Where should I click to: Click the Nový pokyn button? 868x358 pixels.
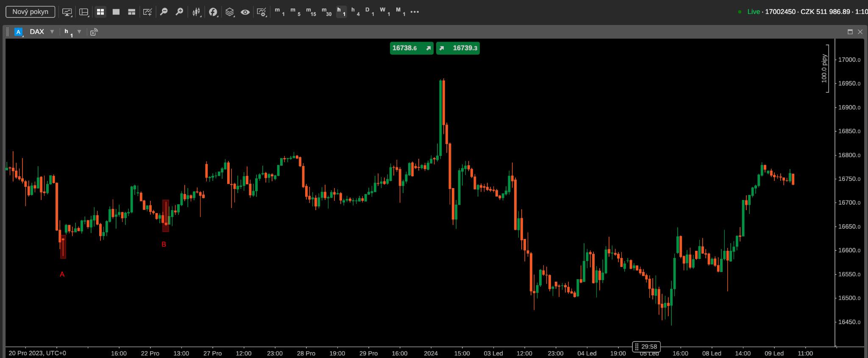(30, 12)
